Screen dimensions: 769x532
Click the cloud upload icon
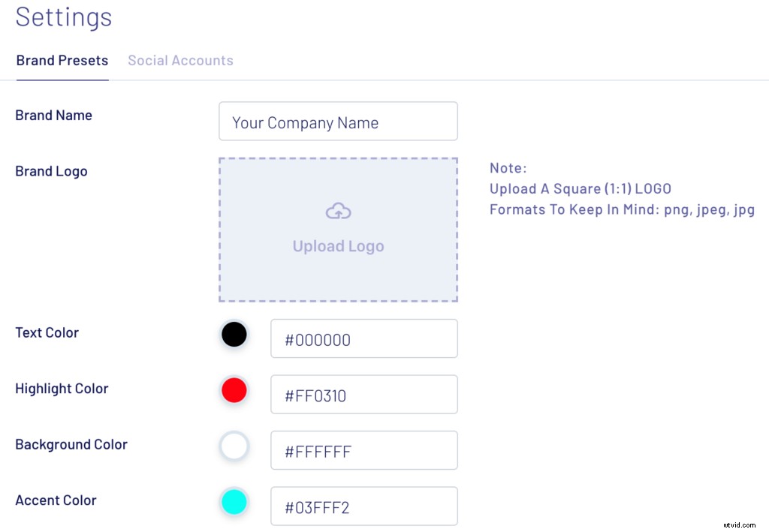338,212
